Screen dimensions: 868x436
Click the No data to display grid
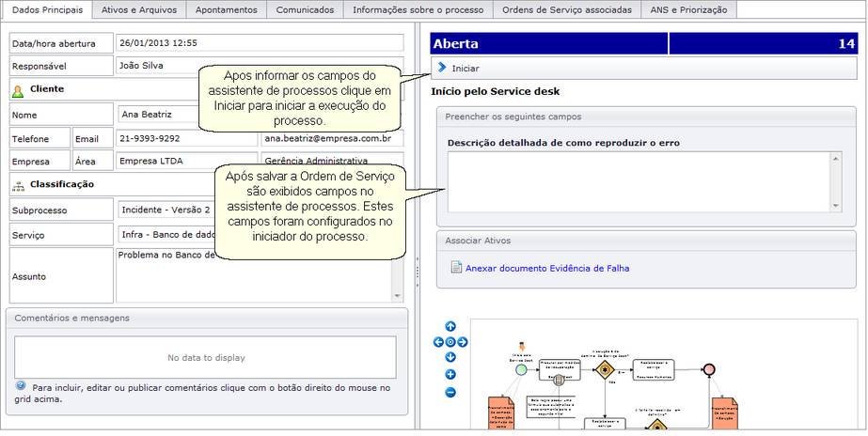click(x=205, y=357)
